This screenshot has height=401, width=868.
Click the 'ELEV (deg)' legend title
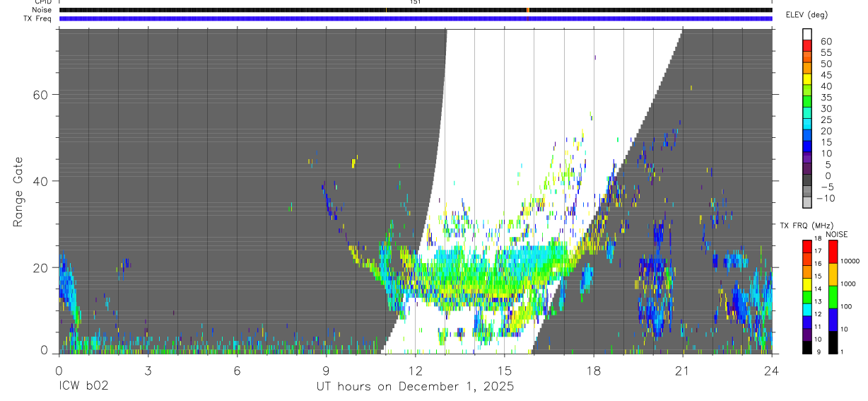(x=807, y=15)
